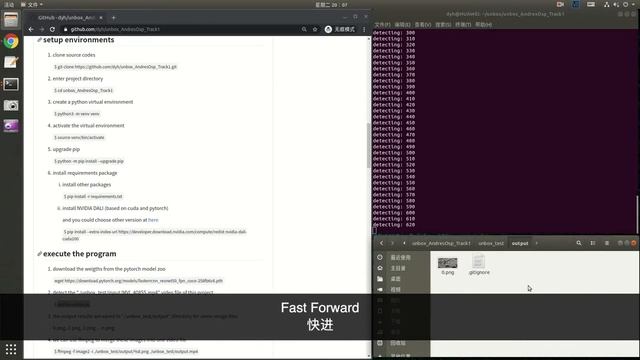Show applications grid in dock
The image size is (640, 360).
click(11, 349)
